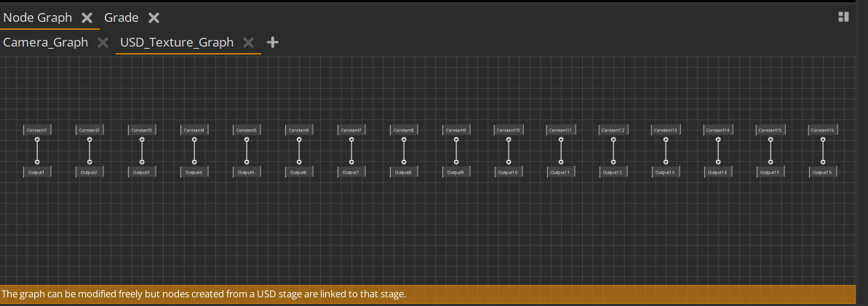Screen dimensions: 868x306
Task: Open the panel layout icon at top right
Action: point(844,17)
